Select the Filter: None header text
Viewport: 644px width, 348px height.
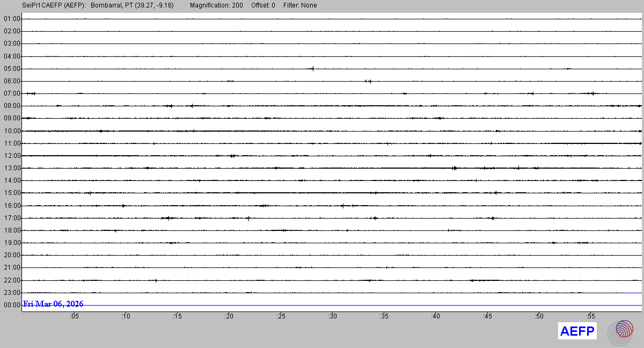coord(300,5)
